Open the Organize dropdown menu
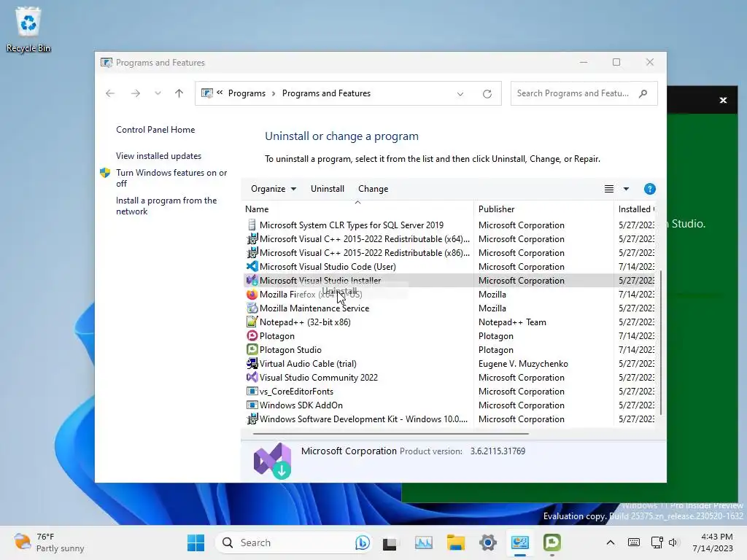 [x=274, y=189]
